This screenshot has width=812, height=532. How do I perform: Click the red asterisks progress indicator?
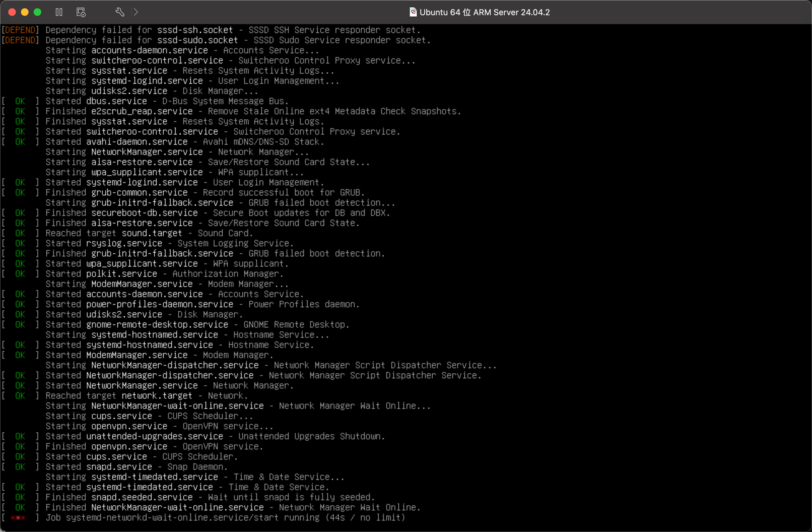pyautogui.click(x=18, y=518)
